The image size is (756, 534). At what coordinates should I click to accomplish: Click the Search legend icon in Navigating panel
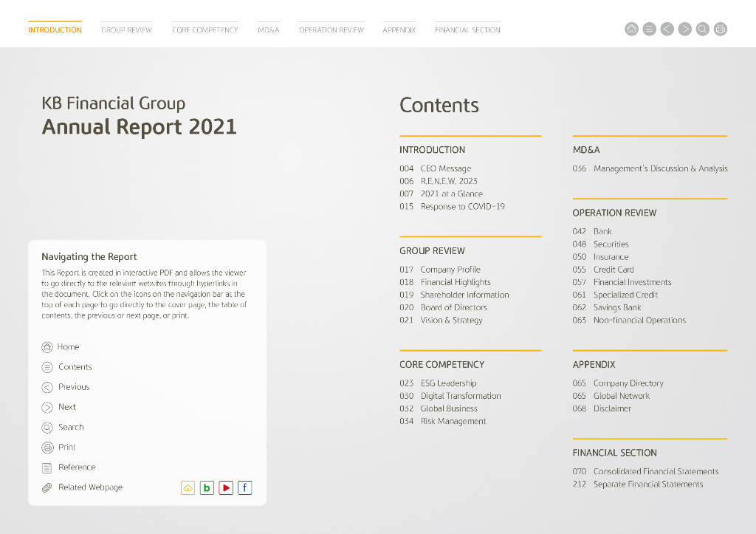click(47, 428)
